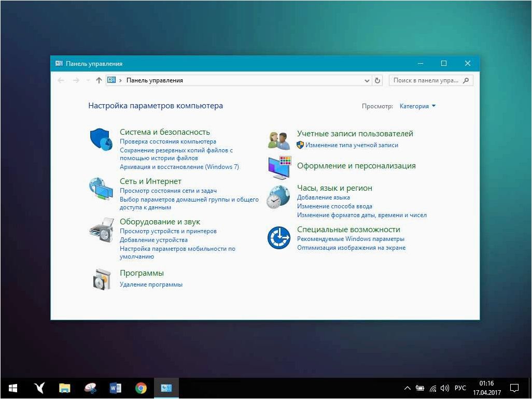Open System and Security shield icon
Viewport: 532px width, 399px height.
click(x=101, y=139)
